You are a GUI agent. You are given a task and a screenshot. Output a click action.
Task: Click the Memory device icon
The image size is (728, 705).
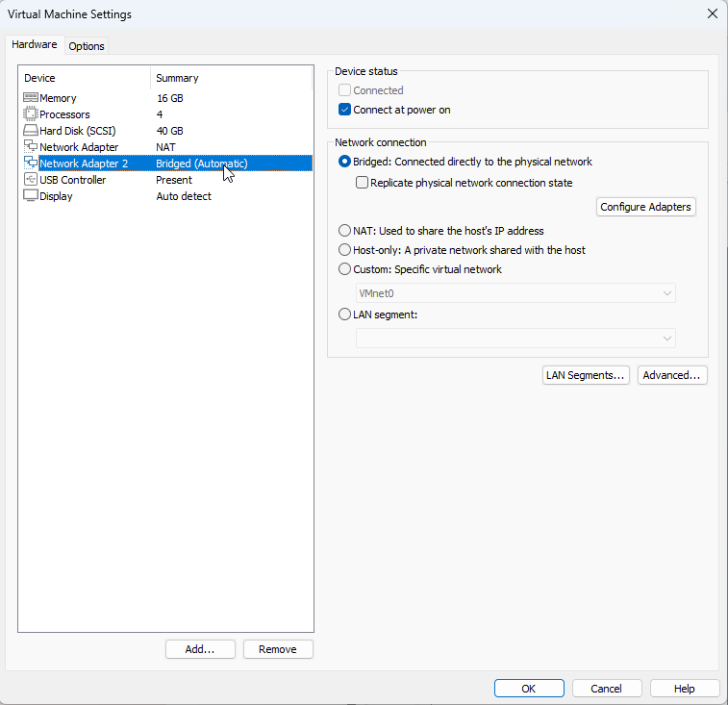click(31, 98)
